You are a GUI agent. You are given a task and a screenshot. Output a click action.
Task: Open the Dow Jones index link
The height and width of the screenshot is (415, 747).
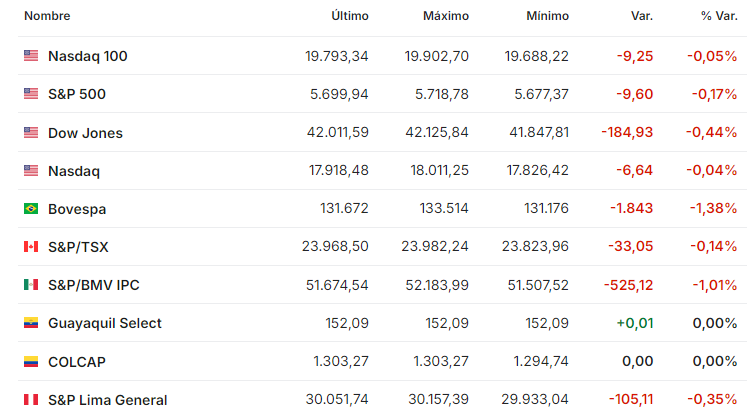(x=85, y=133)
